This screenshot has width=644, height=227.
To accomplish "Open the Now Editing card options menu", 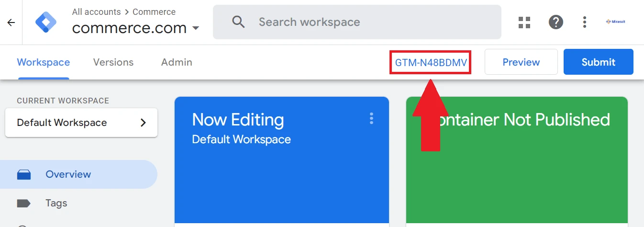I will pyautogui.click(x=371, y=119).
